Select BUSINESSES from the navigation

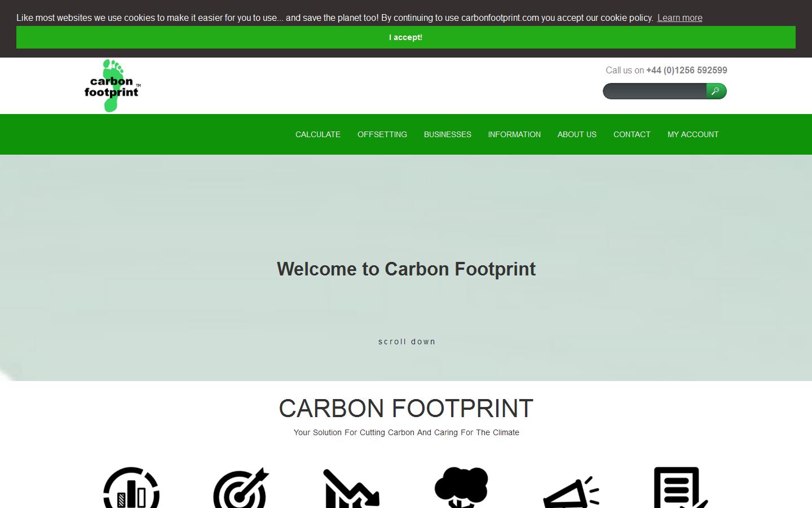pos(447,134)
